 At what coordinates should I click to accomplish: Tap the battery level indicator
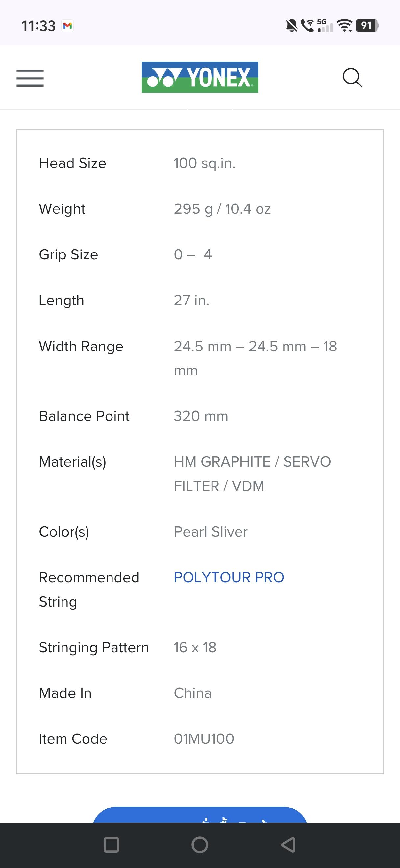pyautogui.click(x=367, y=26)
